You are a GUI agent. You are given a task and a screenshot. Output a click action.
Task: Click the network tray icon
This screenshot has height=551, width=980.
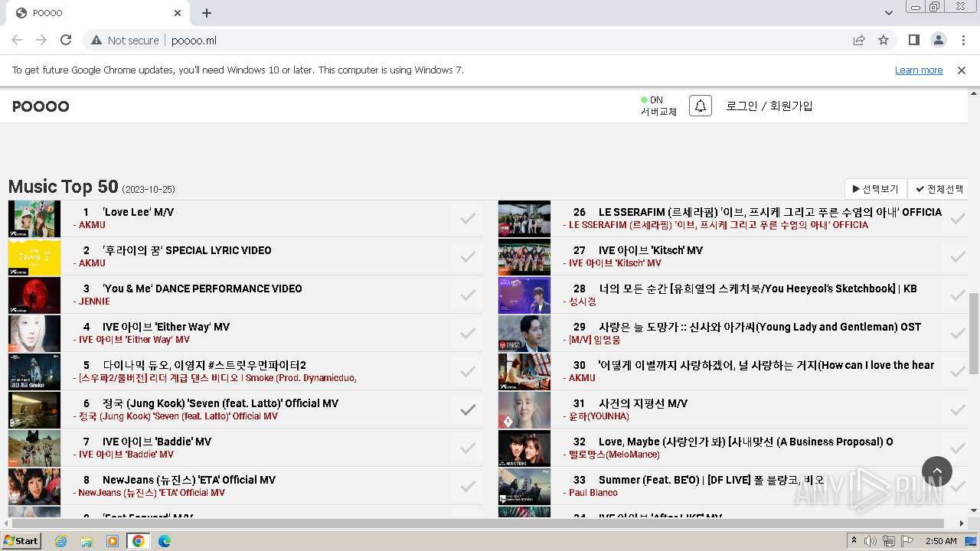point(888,541)
